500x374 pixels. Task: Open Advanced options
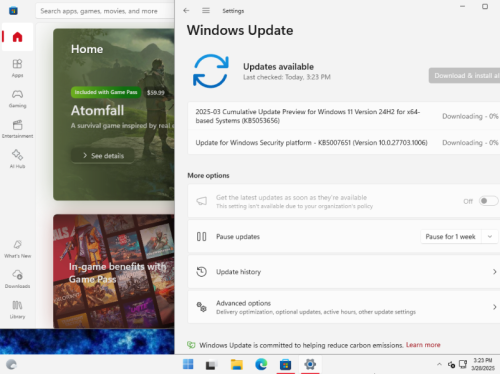[344, 307]
